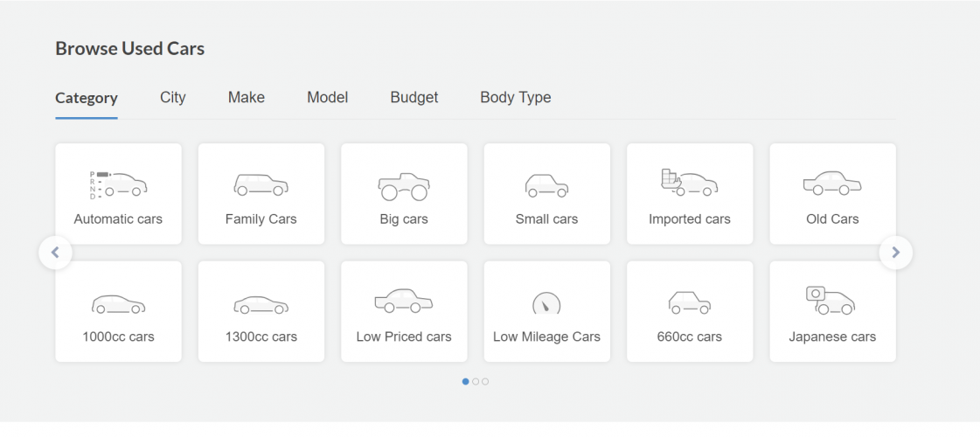Switch to the Body Type tab

click(x=516, y=98)
